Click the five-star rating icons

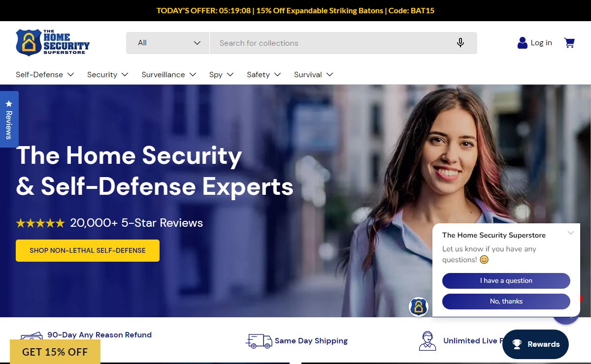point(40,223)
